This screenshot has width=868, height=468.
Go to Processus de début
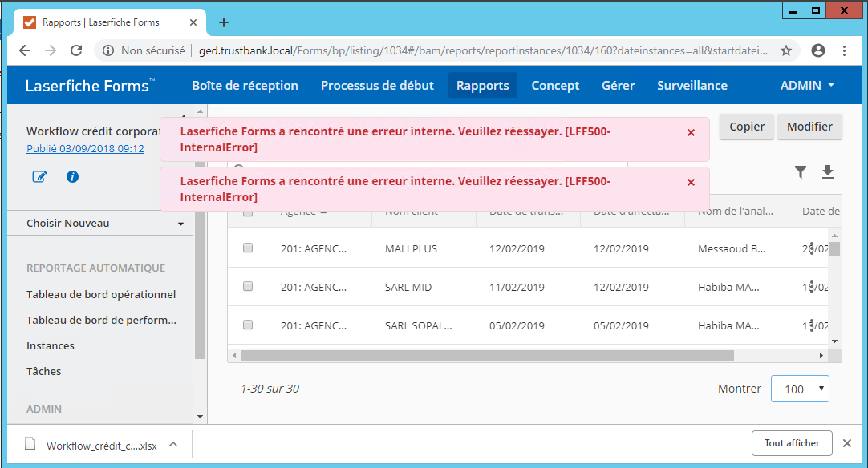coord(378,86)
